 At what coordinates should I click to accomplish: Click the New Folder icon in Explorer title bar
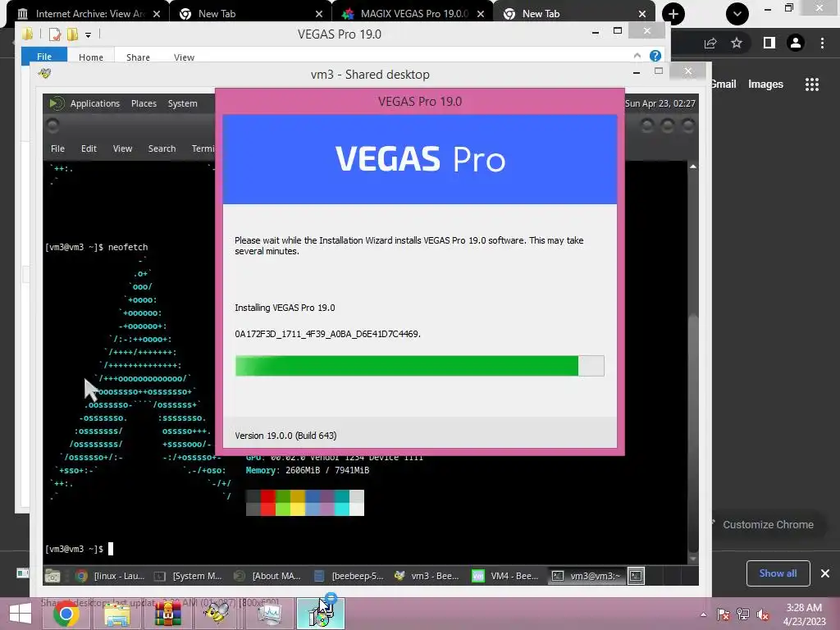click(x=72, y=34)
